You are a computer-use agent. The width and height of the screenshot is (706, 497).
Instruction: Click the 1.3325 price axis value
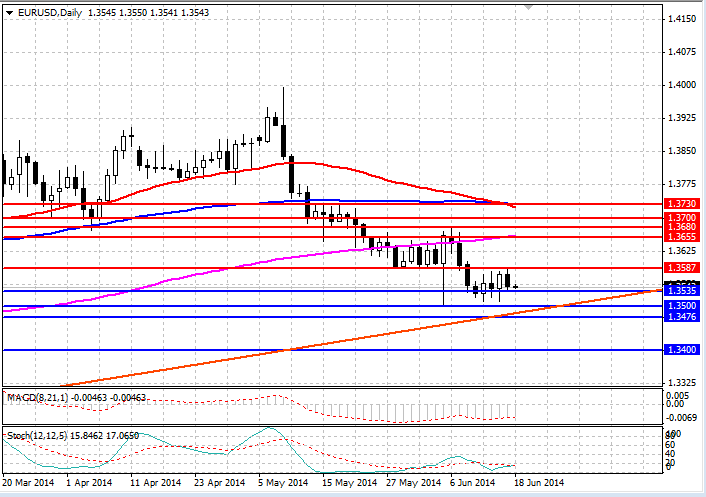pos(682,383)
